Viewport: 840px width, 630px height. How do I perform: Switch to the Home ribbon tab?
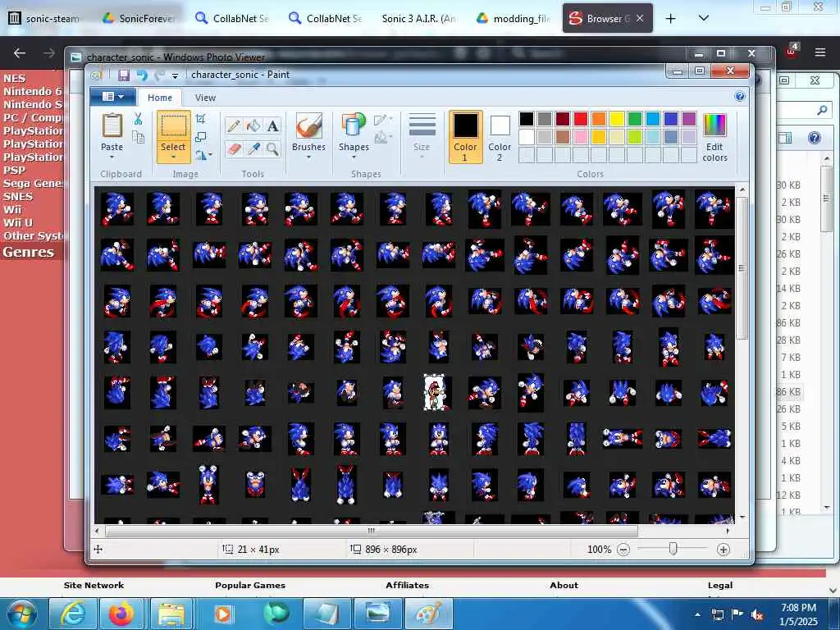click(160, 98)
